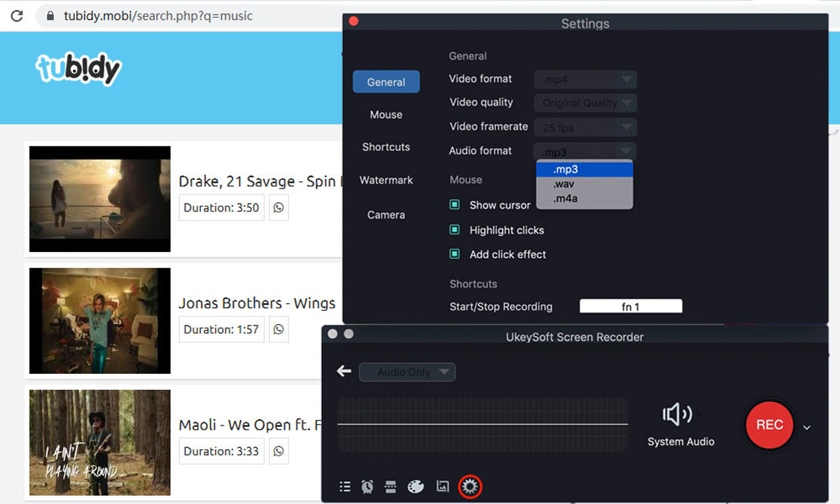Open the Jonas Brothers video thumbnail

coord(100,321)
